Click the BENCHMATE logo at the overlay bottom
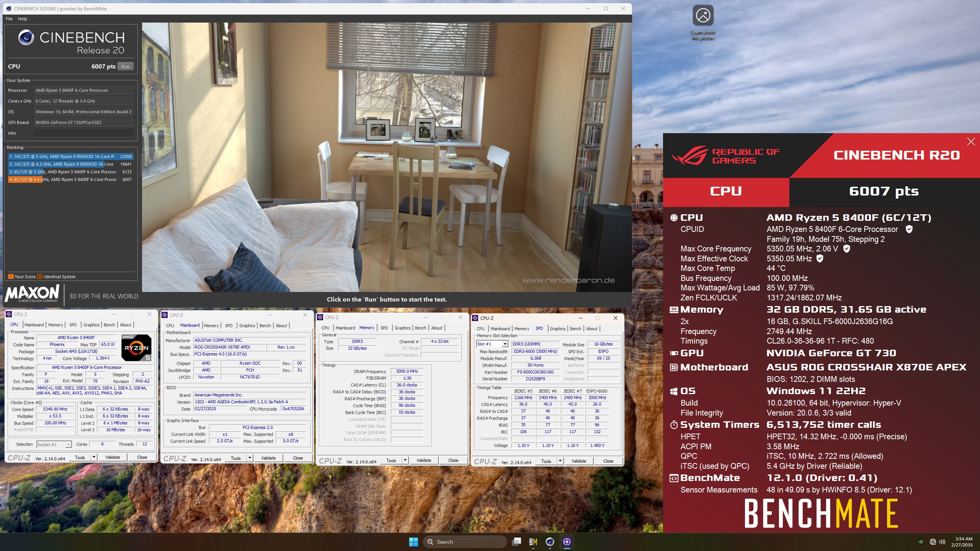The image size is (980, 551). (821, 514)
